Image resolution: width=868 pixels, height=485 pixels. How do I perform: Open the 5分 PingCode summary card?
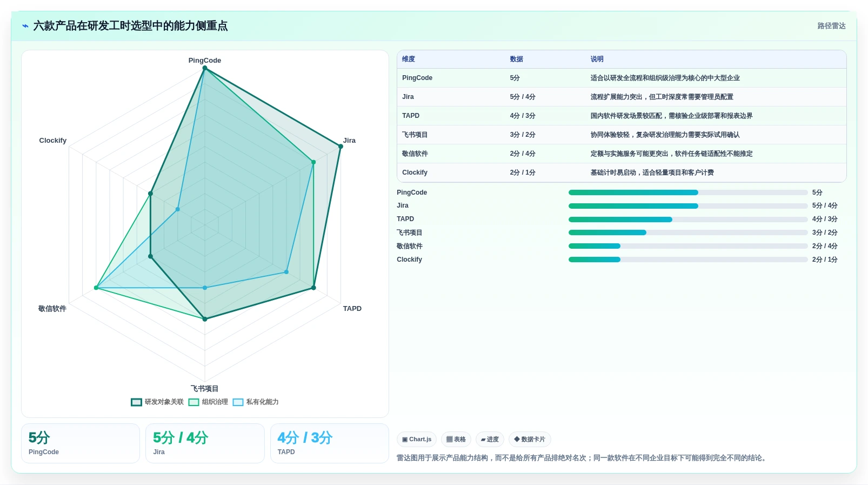pyautogui.click(x=81, y=443)
